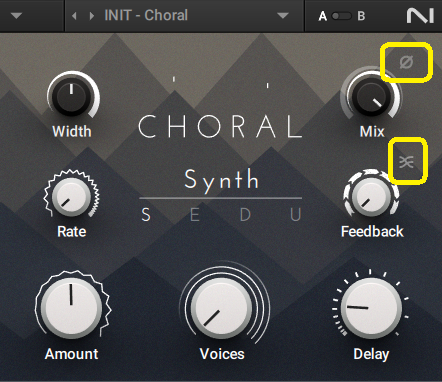Go to next preset arrow

pos(91,16)
